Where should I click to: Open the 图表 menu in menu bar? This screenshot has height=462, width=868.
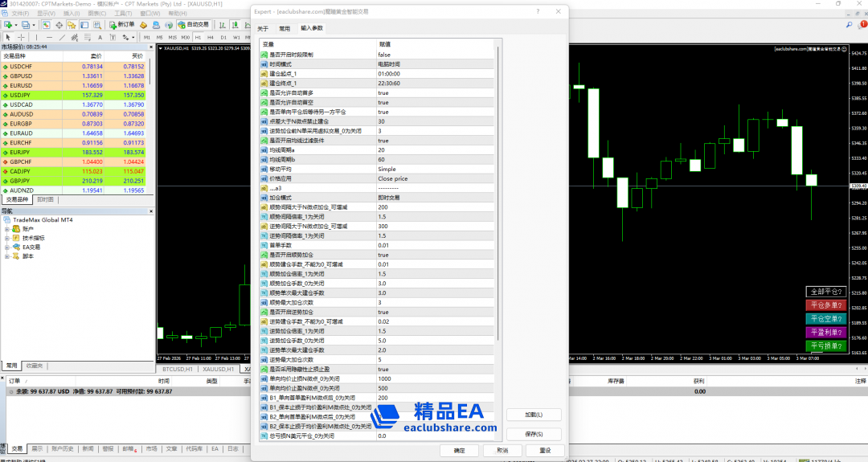point(96,14)
